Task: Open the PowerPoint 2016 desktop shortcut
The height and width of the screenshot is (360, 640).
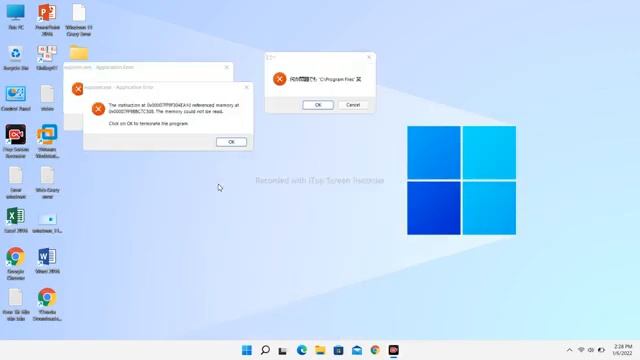Action: point(47,20)
